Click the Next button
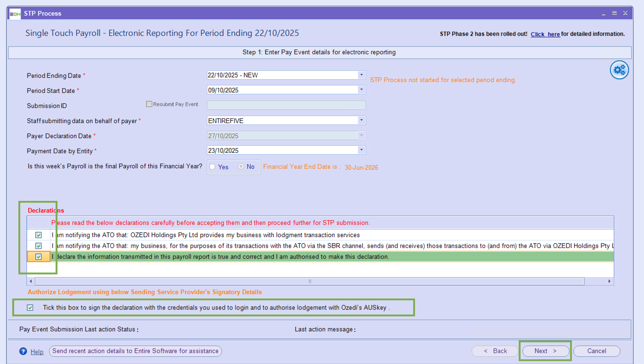The width and height of the screenshot is (644, 364). (x=546, y=351)
